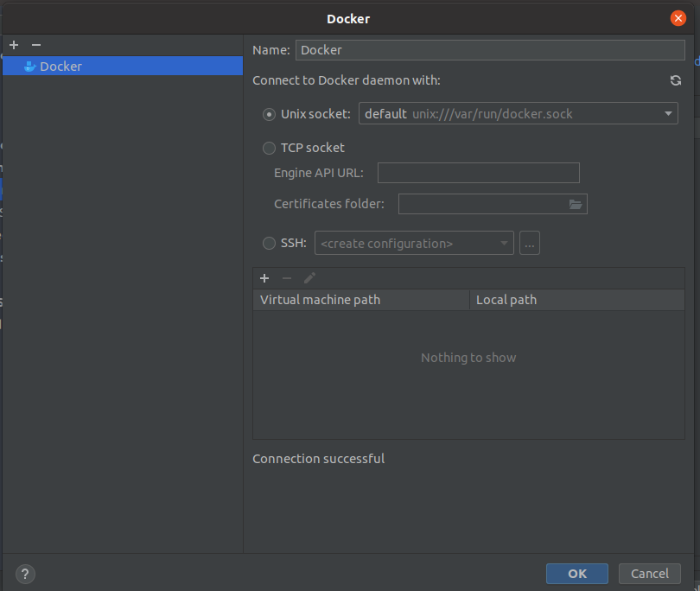This screenshot has width=700, height=591.
Task: Click the remove path mapping icon
Action: coord(287,278)
